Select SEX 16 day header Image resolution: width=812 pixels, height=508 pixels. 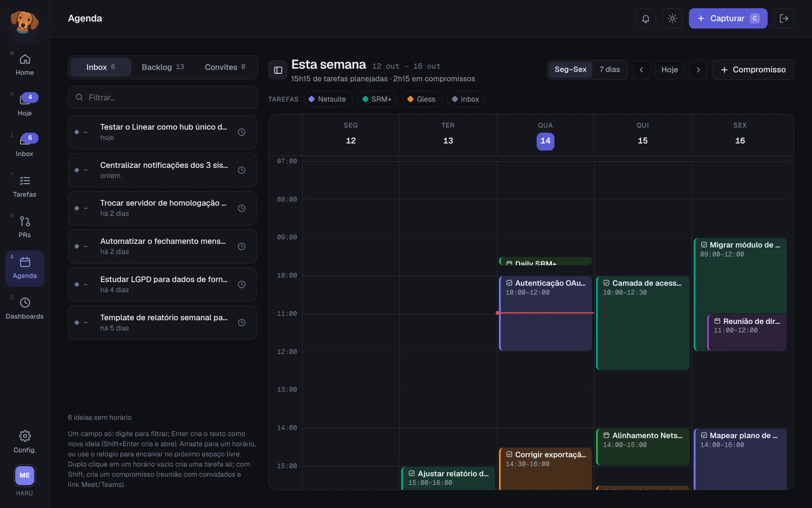740,135
